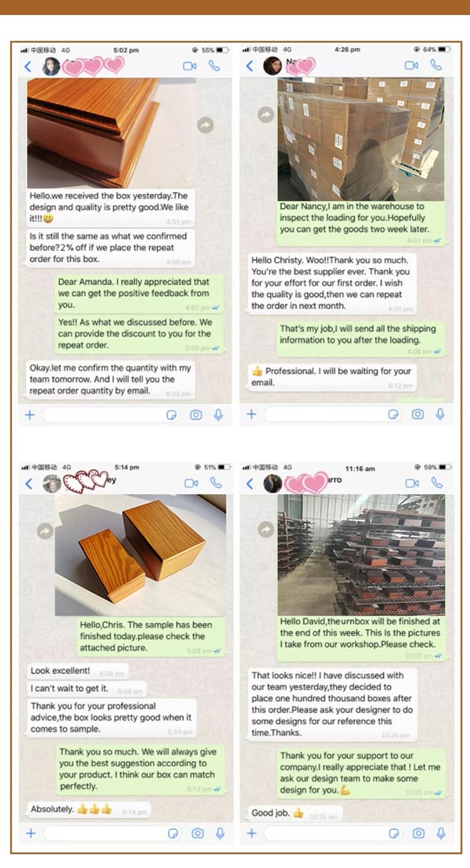Forward the workshop shelves photo
Screen dimensions: 470x868
266,529
